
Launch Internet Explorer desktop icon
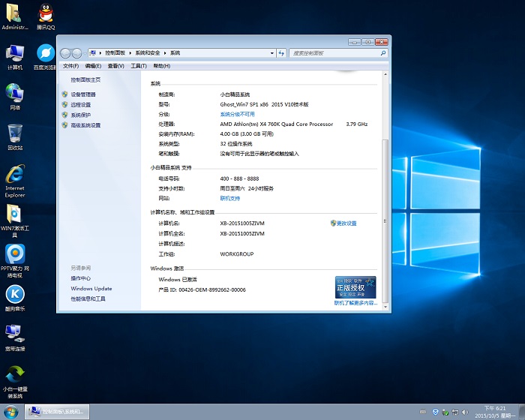(15, 181)
